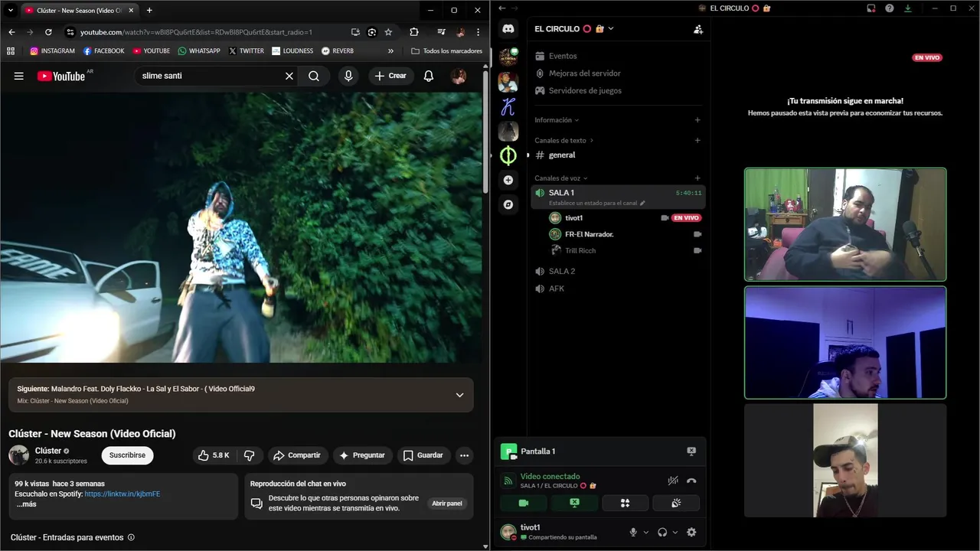Explore discoverable Discord servers compass icon
This screenshot has width=980, height=551.
(x=508, y=204)
